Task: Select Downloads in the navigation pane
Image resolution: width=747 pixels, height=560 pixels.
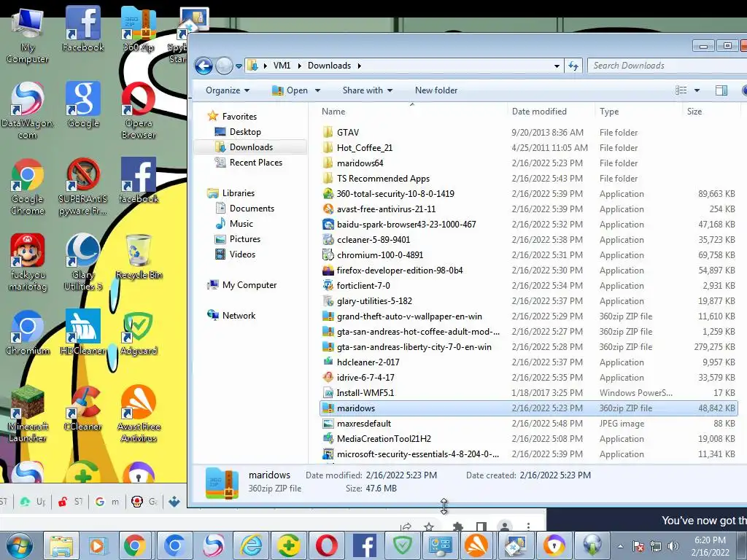Action: 251,147
